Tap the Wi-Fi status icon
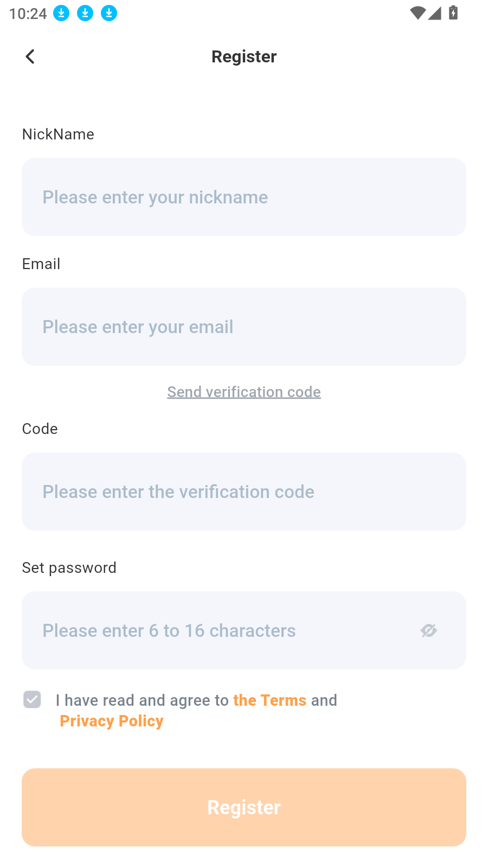Screen dimensions: 488x868 point(418,13)
